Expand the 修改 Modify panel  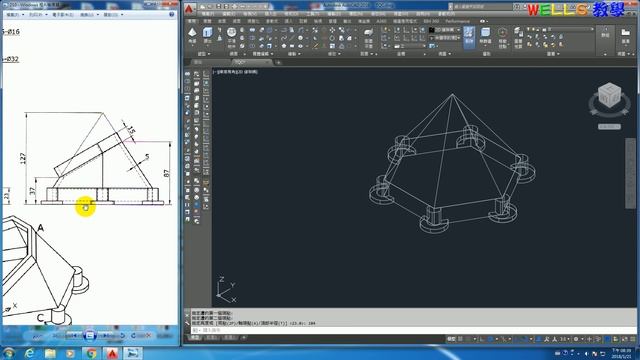(x=334, y=54)
